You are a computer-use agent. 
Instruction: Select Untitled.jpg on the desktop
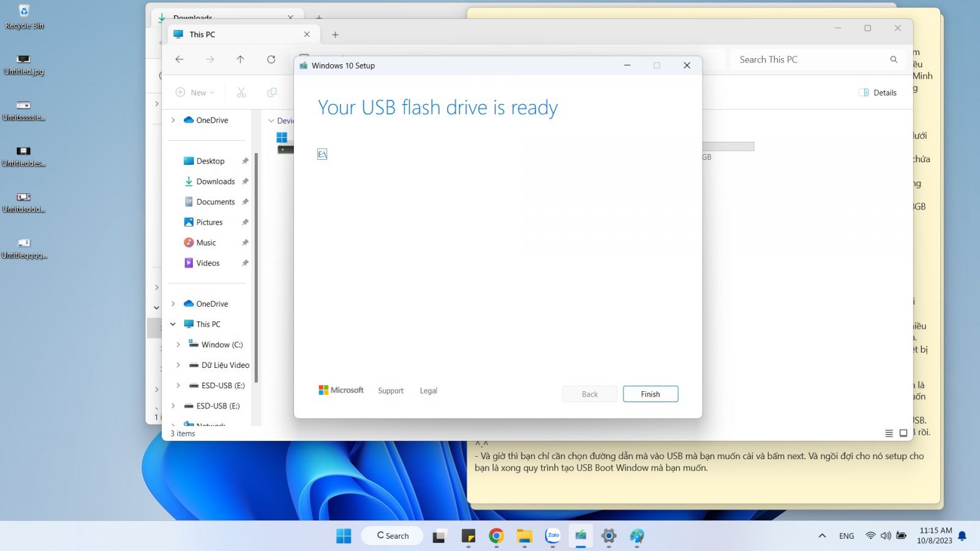[24, 64]
